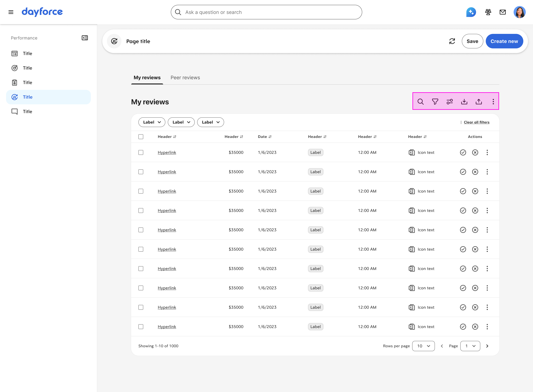
Task: Open table settings sliders icon
Action: tap(450, 102)
